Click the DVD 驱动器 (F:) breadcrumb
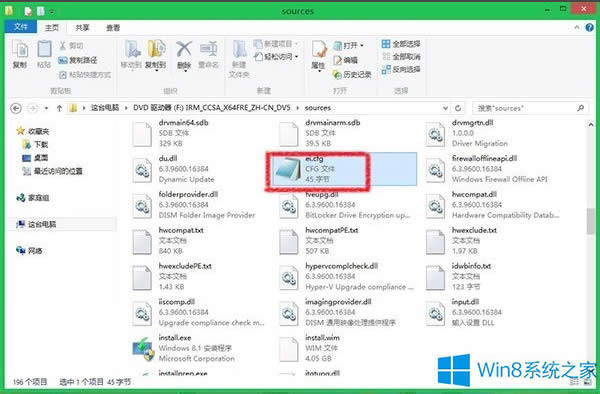 (x=212, y=108)
